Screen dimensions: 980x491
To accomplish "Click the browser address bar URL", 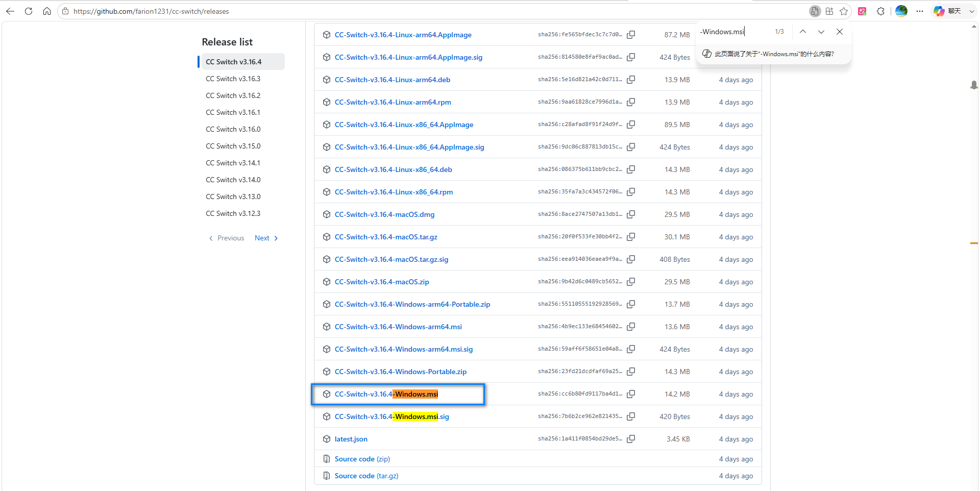I will point(151,11).
